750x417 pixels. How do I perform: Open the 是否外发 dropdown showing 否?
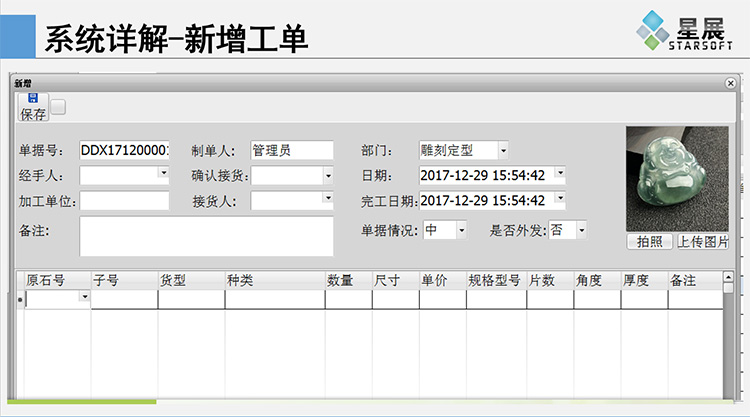click(580, 230)
